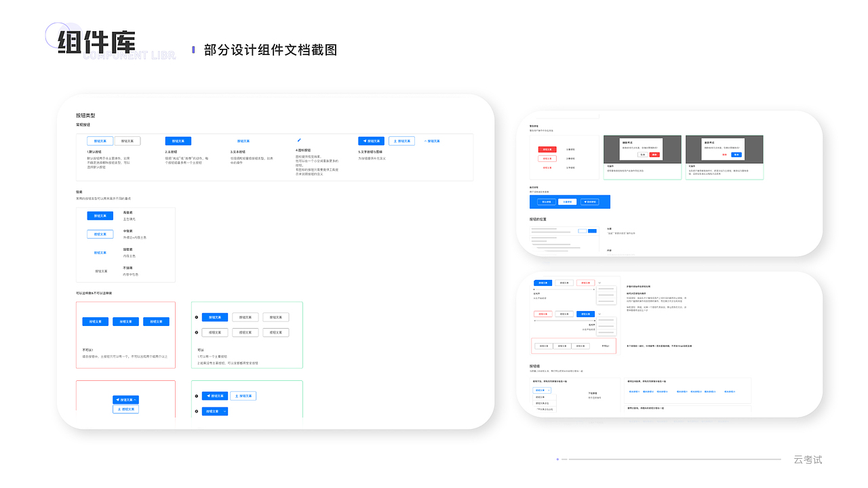The width and height of the screenshot is (868, 488).
Task: Click the gray text button beside 不强调
Action: [x=100, y=271]
